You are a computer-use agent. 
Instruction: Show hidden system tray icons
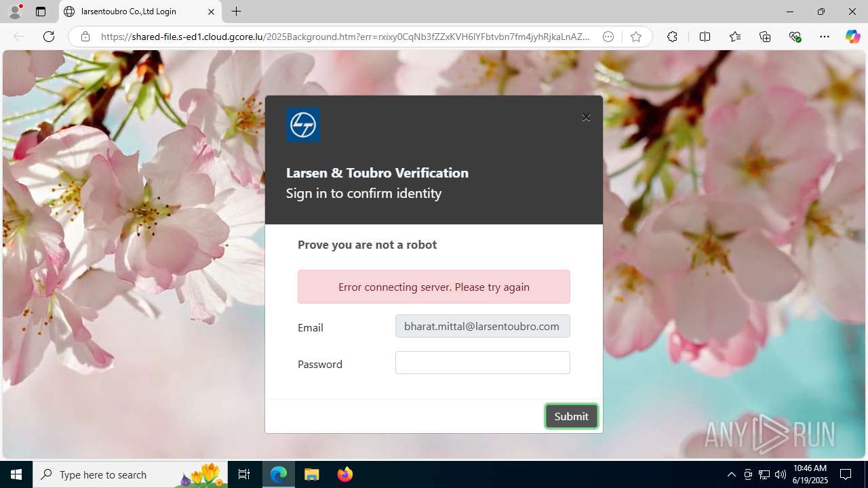tap(731, 474)
